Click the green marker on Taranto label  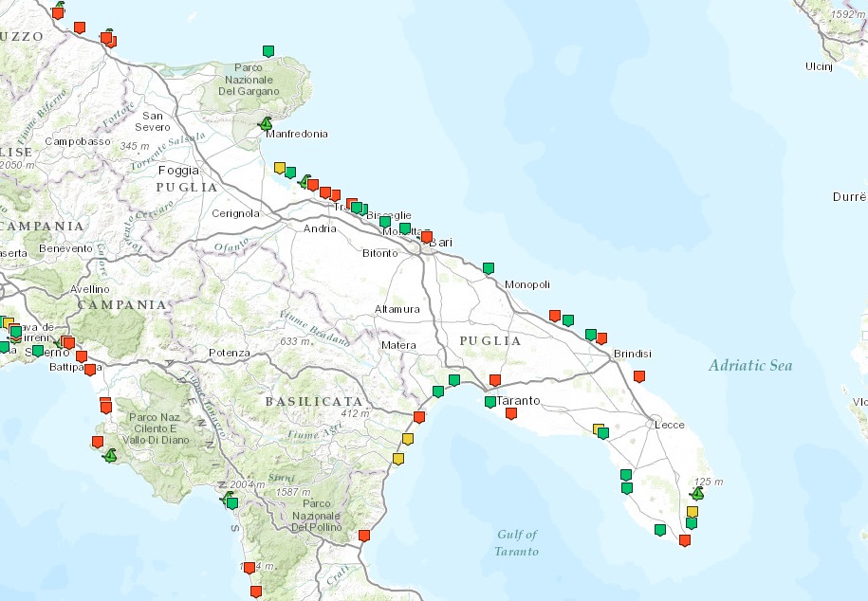(x=490, y=402)
